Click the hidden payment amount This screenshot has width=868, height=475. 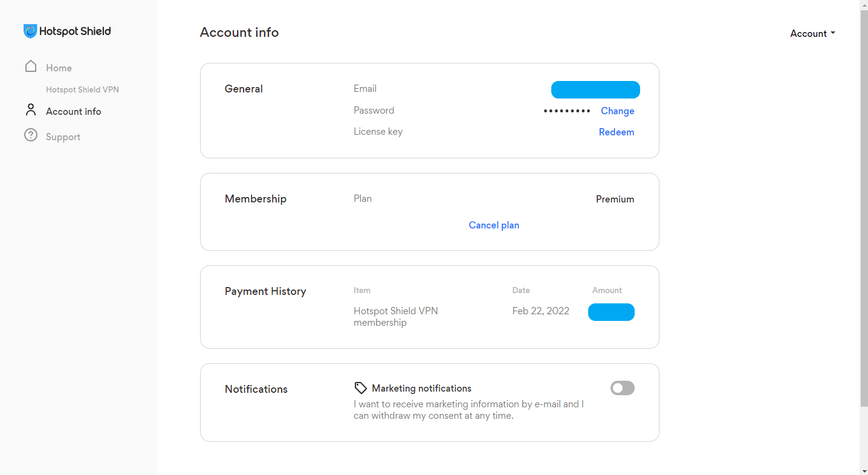tap(611, 312)
